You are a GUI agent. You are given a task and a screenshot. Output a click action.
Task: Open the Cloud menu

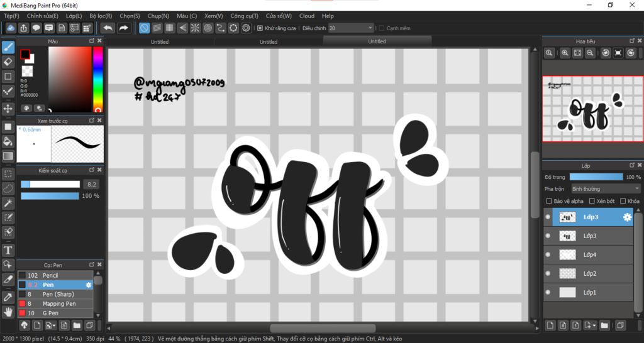pos(307,16)
